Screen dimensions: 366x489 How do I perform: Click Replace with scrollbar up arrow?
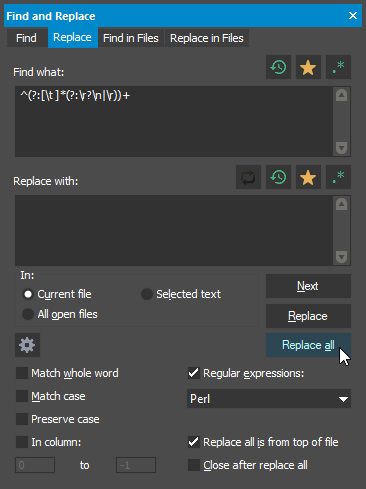[x=341, y=204]
